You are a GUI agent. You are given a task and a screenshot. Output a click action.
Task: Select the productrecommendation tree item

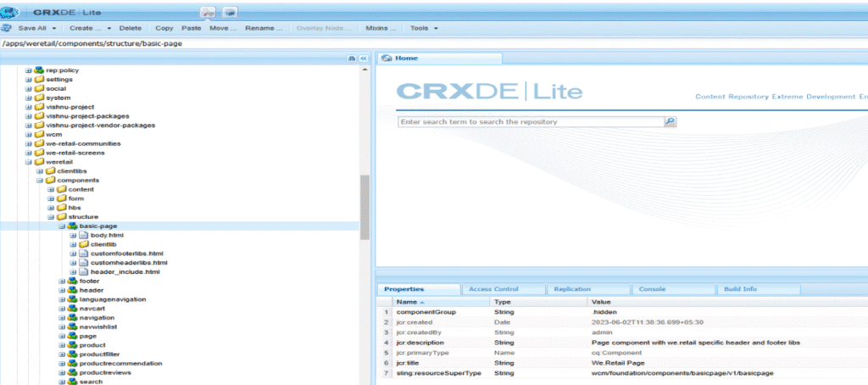point(120,364)
